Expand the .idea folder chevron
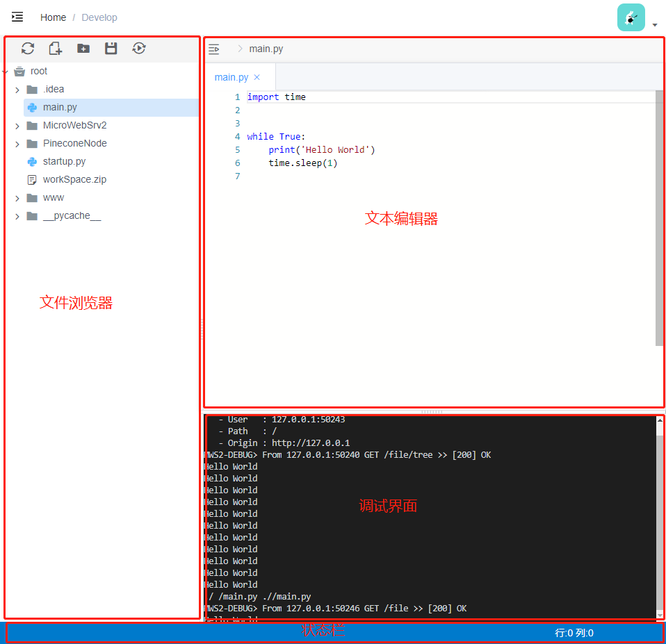666x644 pixels. [x=17, y=90]
